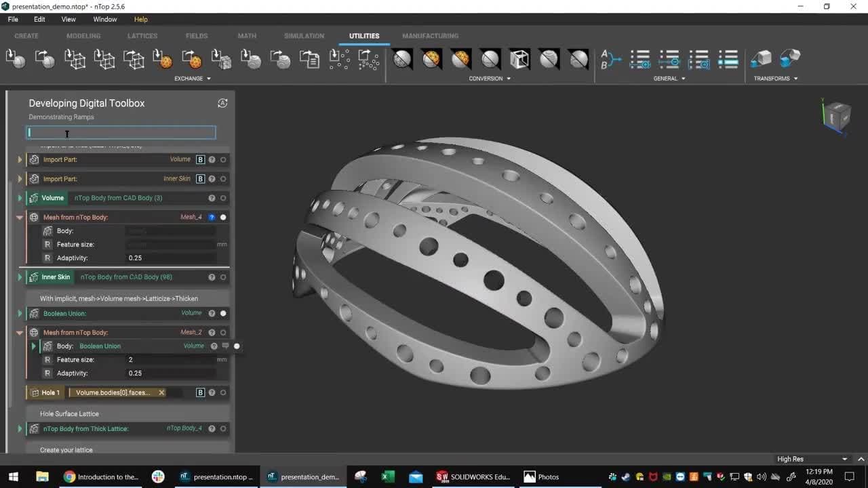This screenshot has width=868, height=488.
Task: Click the A B merge icon in General
Action: [x=610, y=59]
